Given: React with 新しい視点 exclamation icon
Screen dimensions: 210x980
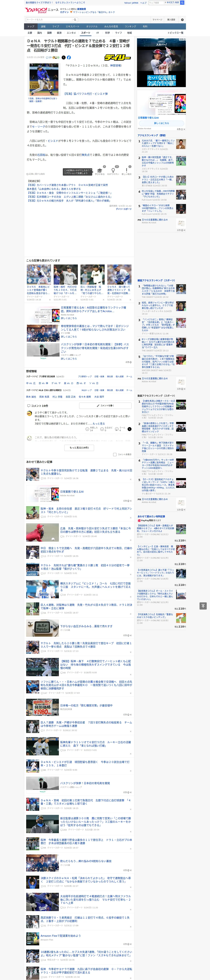Looking at the screenshot, I should coord(127,171).
